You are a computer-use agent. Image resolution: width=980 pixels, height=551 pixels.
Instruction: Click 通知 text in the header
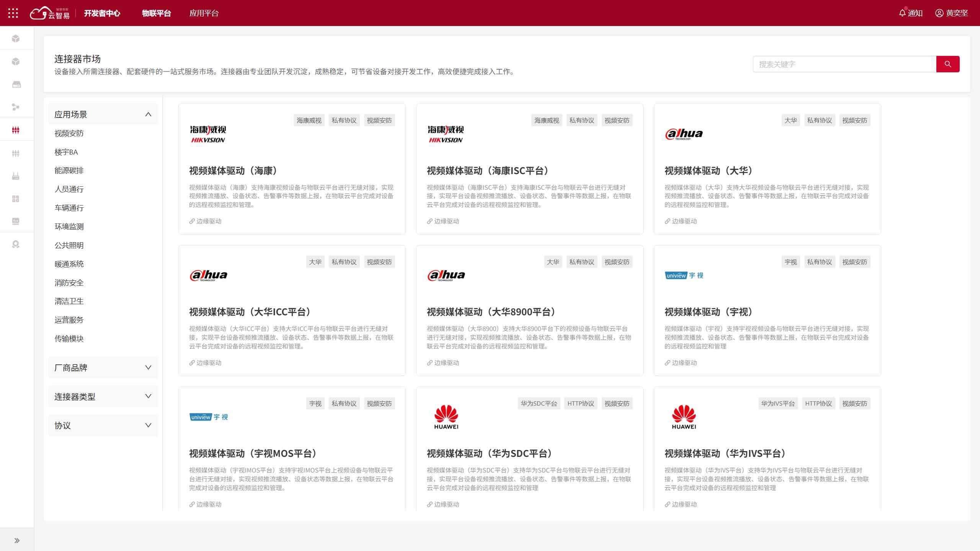point(915,13)
